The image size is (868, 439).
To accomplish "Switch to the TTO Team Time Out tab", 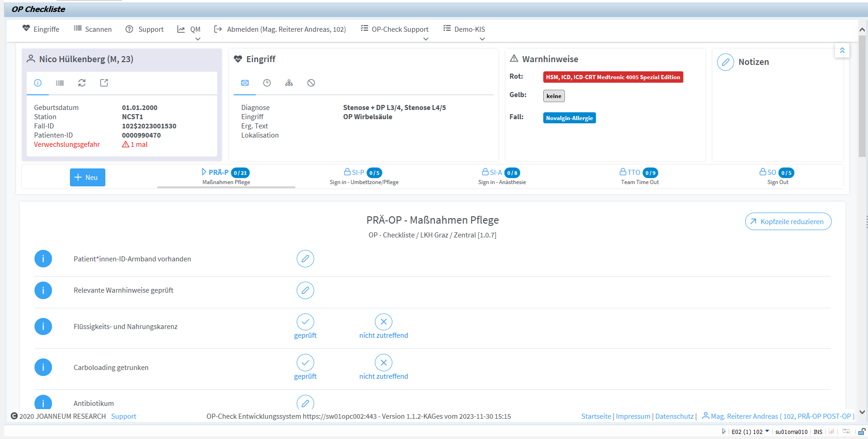I will point(639,177).
